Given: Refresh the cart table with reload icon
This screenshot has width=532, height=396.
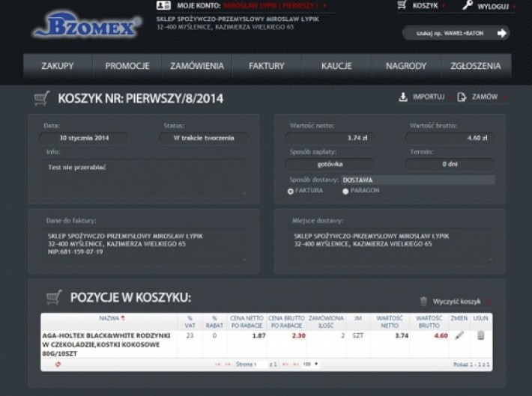Looking at the screenshot, I should pyautogui.click(x=58, y=364).
